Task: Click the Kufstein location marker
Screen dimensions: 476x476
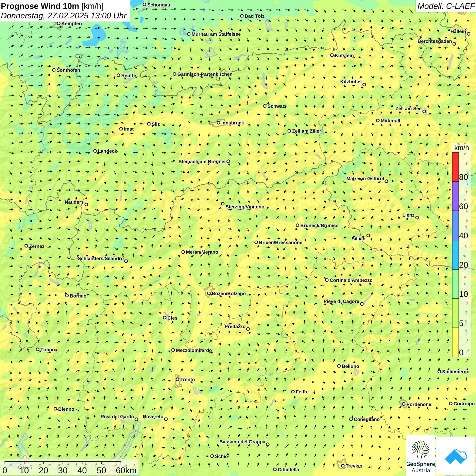Action: 332,55
